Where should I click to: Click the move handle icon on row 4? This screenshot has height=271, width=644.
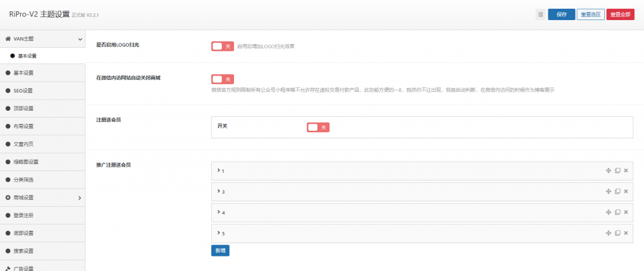[608, 213]
